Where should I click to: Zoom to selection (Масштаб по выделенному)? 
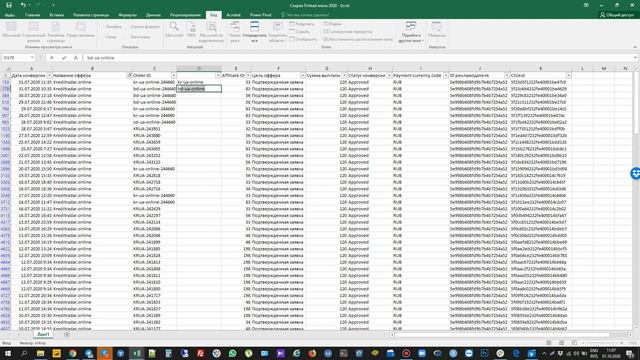[211, 31]
